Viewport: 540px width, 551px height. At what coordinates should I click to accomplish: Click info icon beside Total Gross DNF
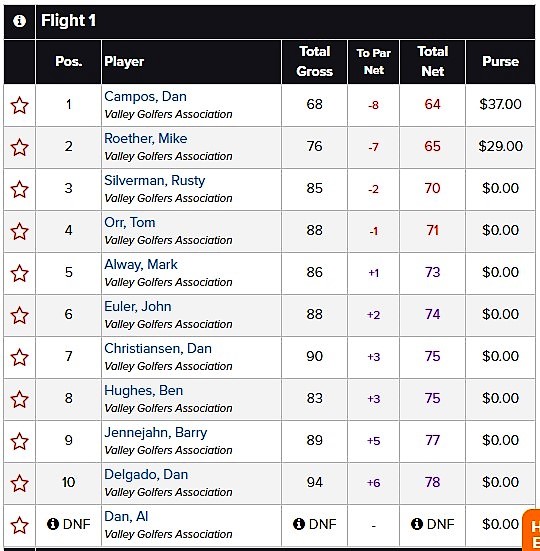click(x=299, y=524)
